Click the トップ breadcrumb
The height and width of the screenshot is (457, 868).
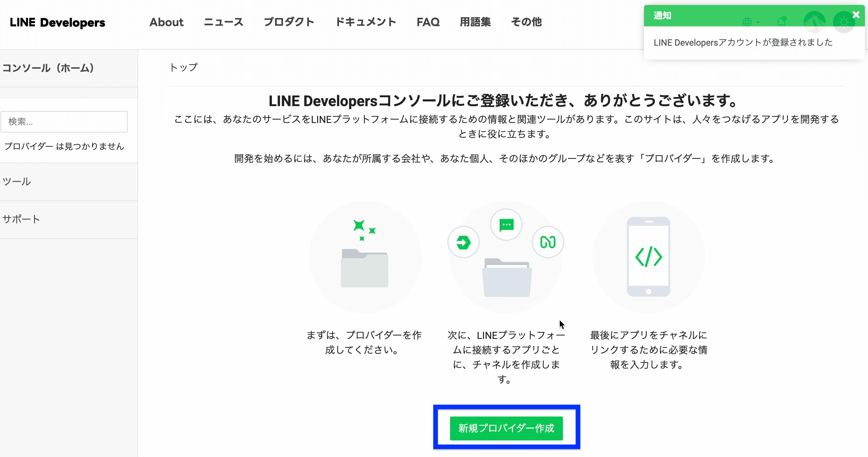[184, 67]
